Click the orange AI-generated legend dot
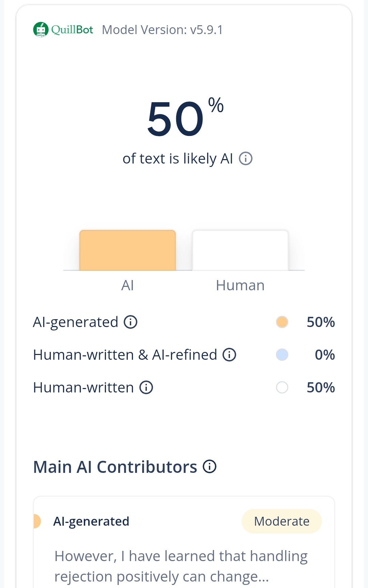Image resolution: width=368 pixels, height=588 pixels. pyautogui.click(x=282, y=322)
